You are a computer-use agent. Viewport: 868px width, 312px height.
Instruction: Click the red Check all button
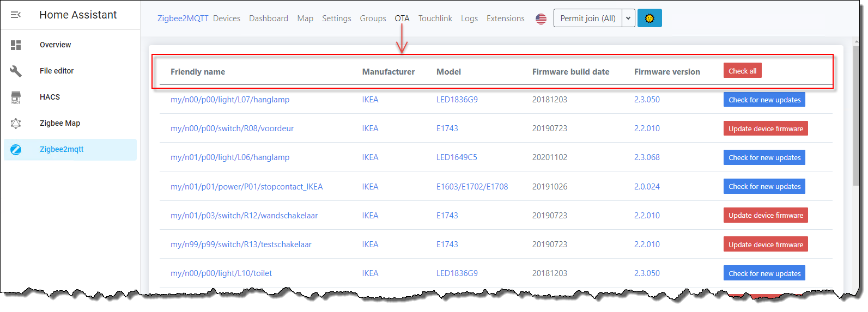click(x=742, y=71)
